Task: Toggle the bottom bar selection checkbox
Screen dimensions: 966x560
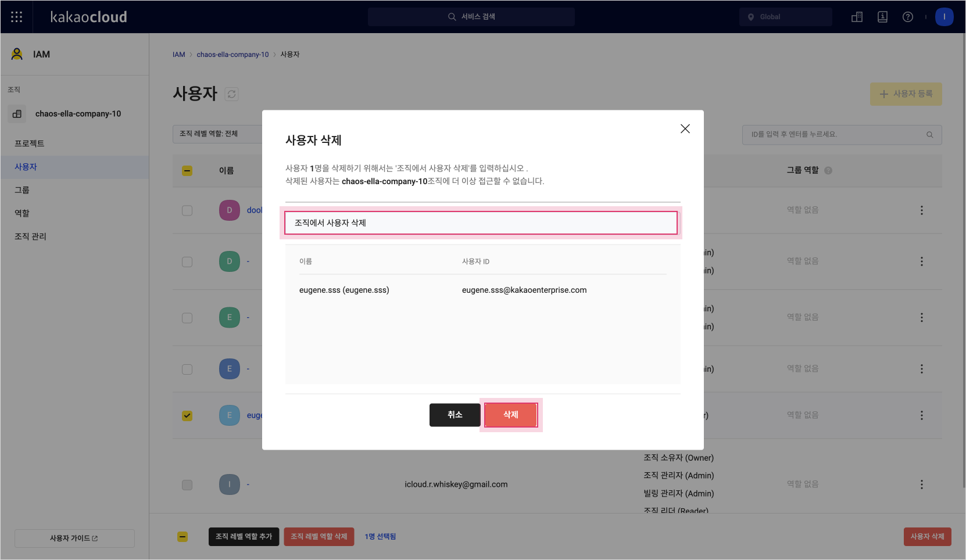Action: (183, 537)
